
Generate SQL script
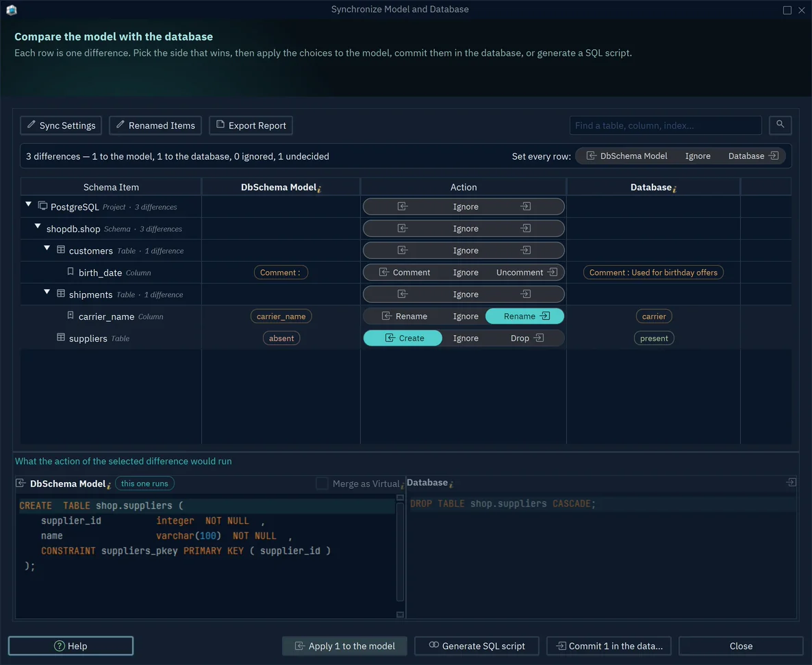pos(477,646)
